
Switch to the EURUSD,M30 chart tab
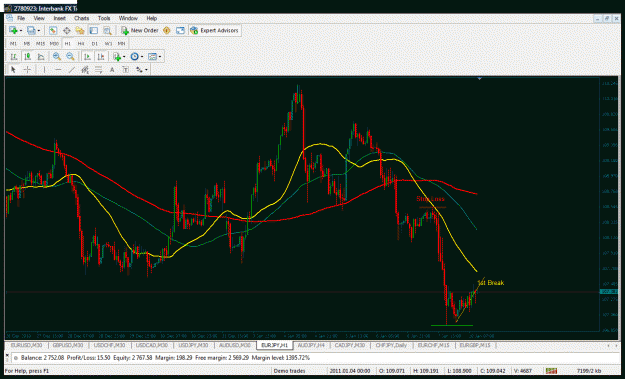pos(26,345)
